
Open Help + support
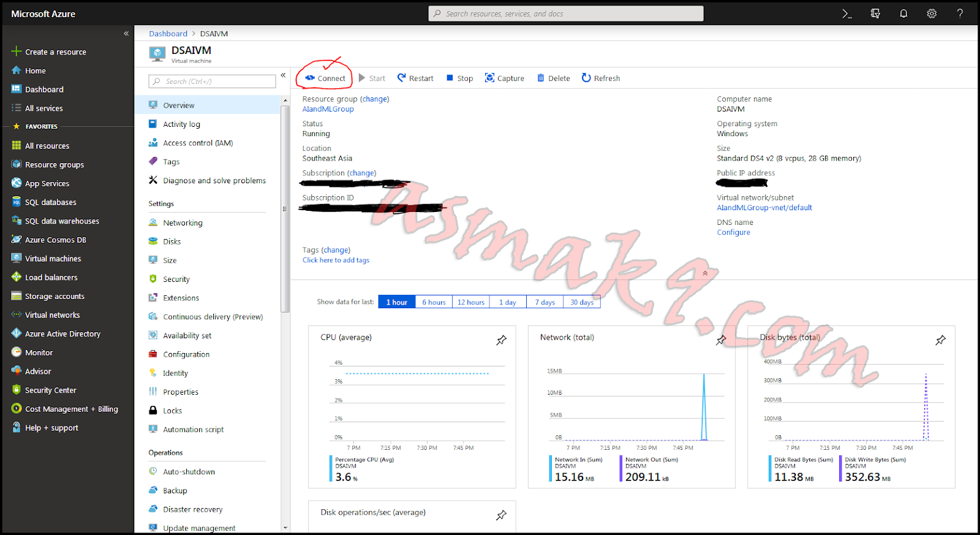point(45,428)
